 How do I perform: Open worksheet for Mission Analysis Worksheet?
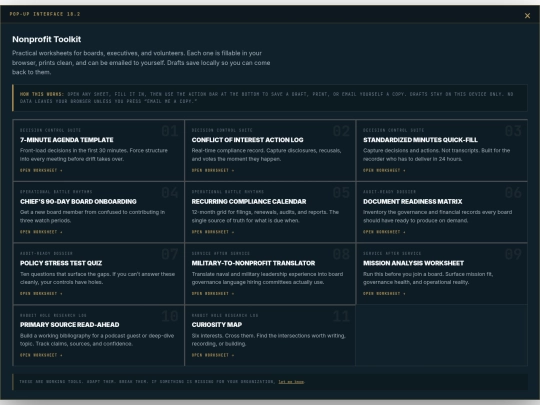pyautogui.click(x=384, y=293)
